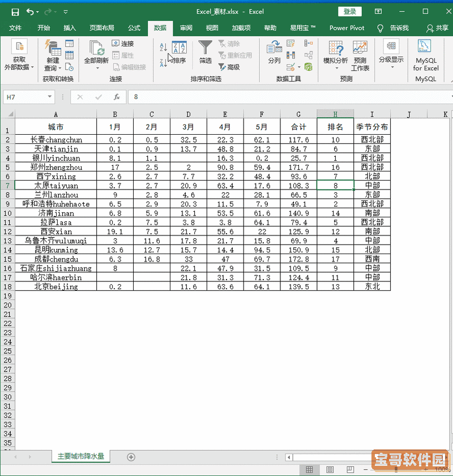Click the sort descending Z-A icon
Viewport: 453px width, 476px height.
click(x=163, y=63)
